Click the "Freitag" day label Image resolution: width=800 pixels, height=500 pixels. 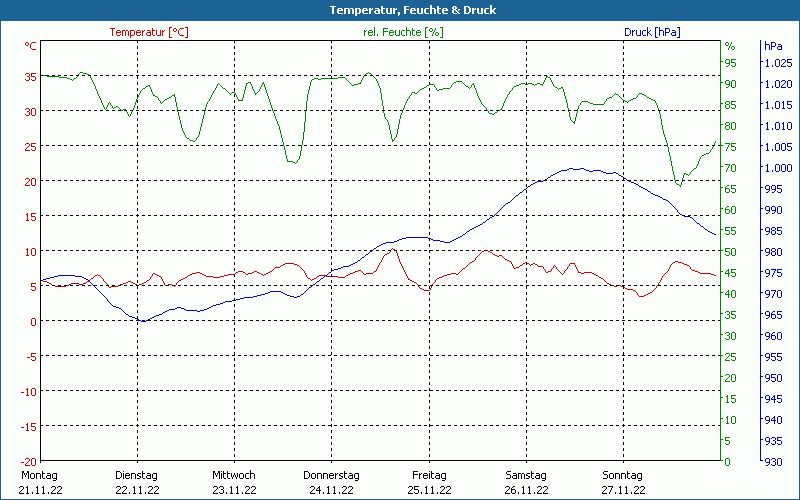point(429,475)
